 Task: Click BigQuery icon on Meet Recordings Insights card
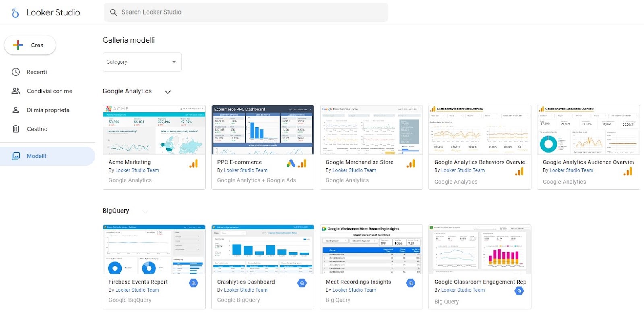point(411,283)
